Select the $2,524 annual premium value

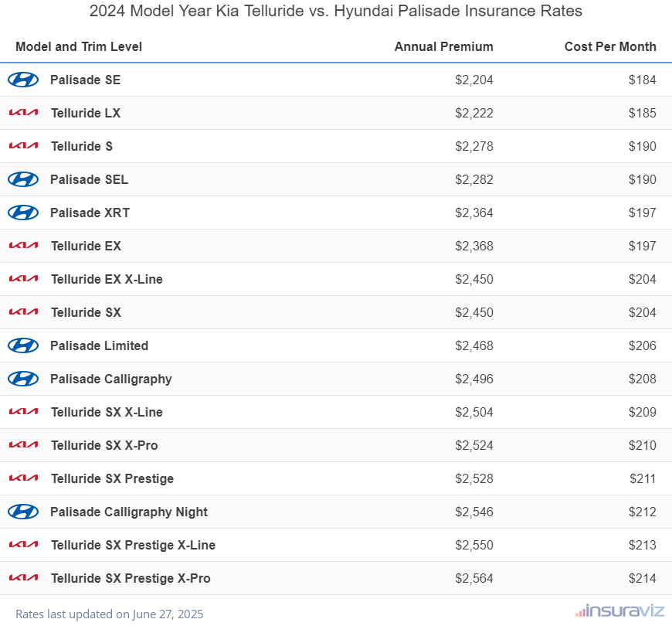(x=474, y=445)
